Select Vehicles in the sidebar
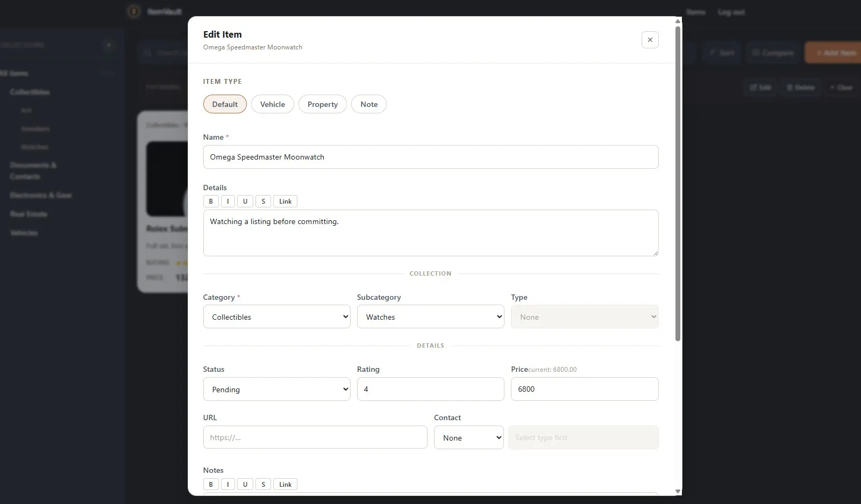Image resolution: width=861 pixels, height=504 pixels. 24,233
